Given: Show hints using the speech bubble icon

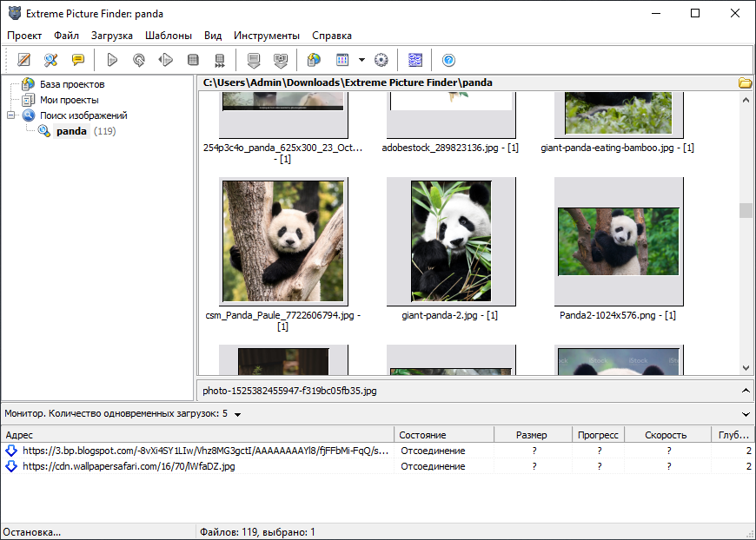Looking at the screenshot, I should click(x=77, y=59).
